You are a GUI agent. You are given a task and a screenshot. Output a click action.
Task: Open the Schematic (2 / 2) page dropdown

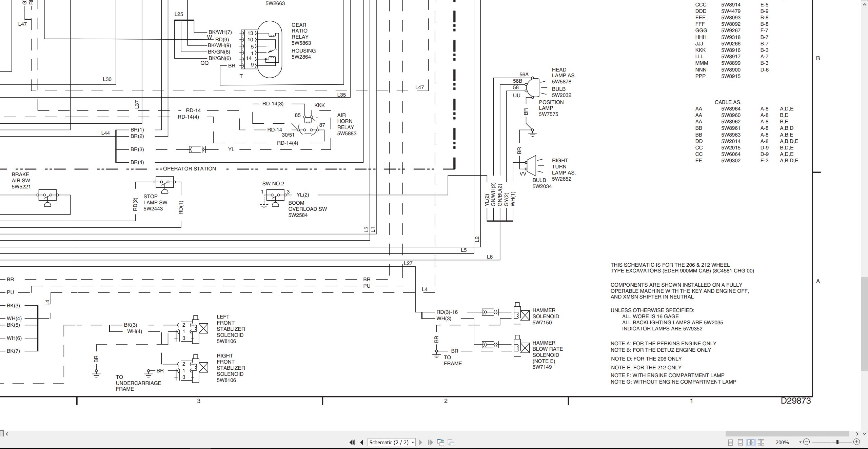coord(392,442)
